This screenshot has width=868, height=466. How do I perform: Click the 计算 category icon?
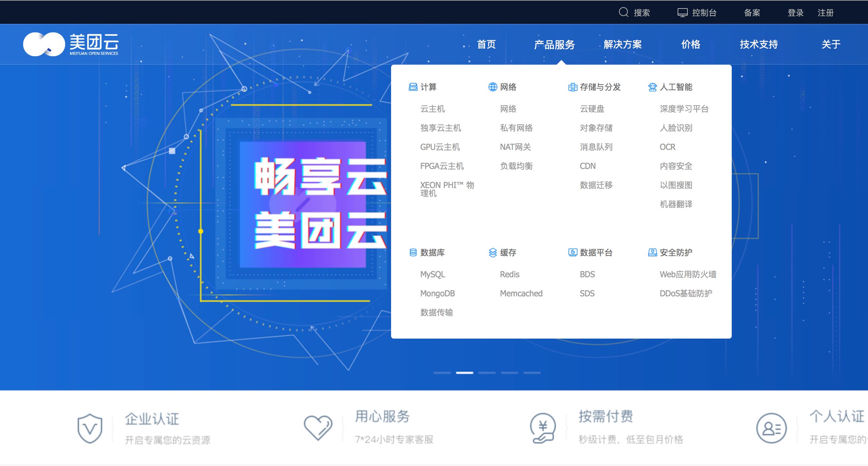coord(413,87)
